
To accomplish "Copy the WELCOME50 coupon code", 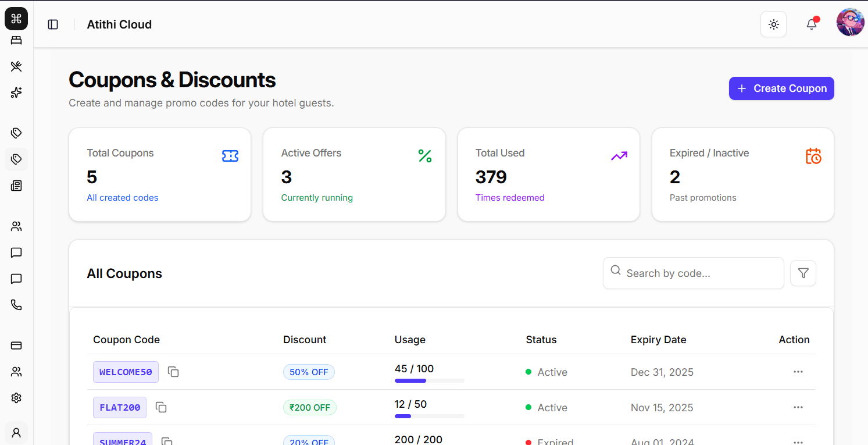I will pos(173,372).
